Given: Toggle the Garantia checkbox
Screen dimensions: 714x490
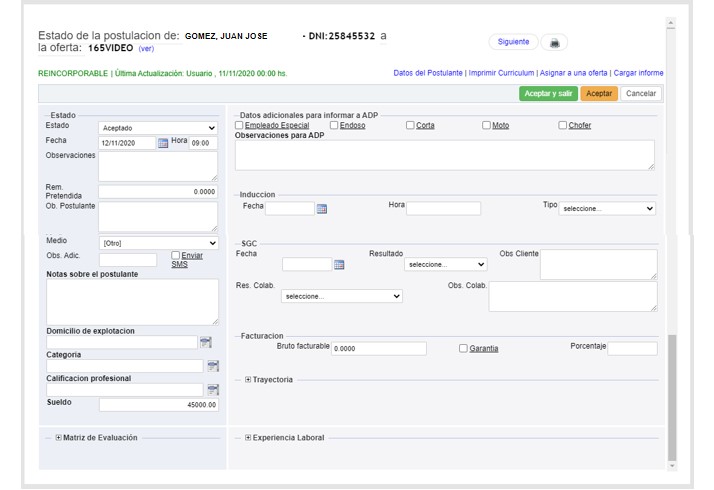Looking at the screenshot, I should coord(463,348).
